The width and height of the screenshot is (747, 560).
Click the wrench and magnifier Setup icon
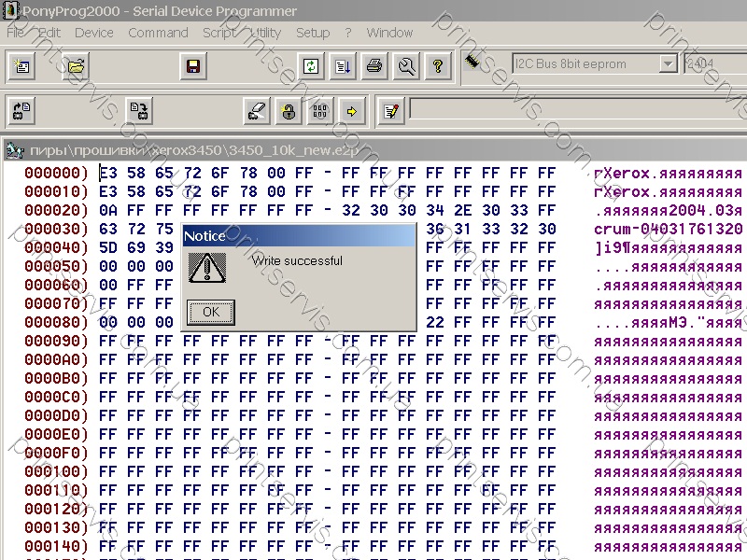click(x=406, y=65)
